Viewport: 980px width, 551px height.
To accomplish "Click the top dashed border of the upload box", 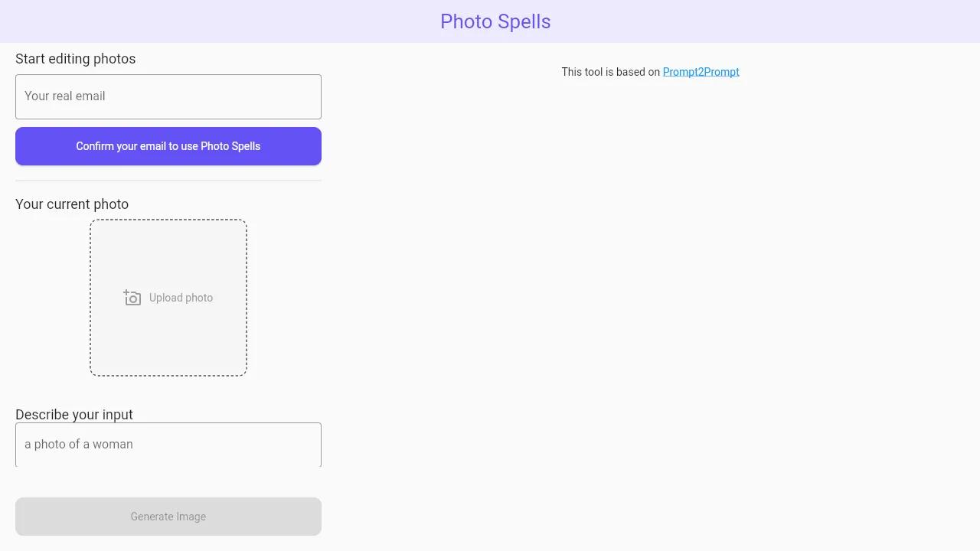I will pyautogui.click(x=168, y=220).
